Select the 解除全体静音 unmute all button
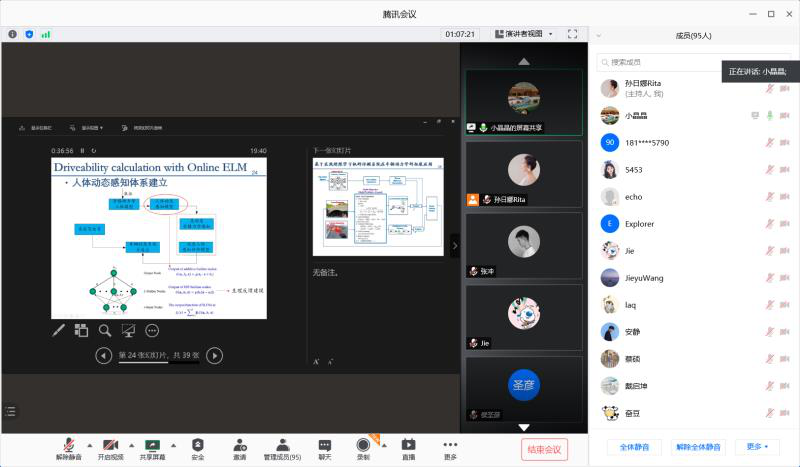Viewport: 800px width, 467px height. click(x=696, y=446)
